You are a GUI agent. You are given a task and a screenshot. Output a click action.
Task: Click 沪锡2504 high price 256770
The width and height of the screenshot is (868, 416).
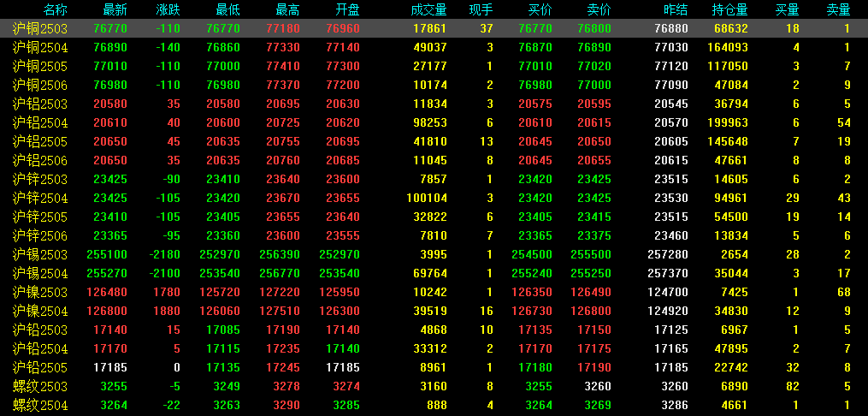pos(280,274)
